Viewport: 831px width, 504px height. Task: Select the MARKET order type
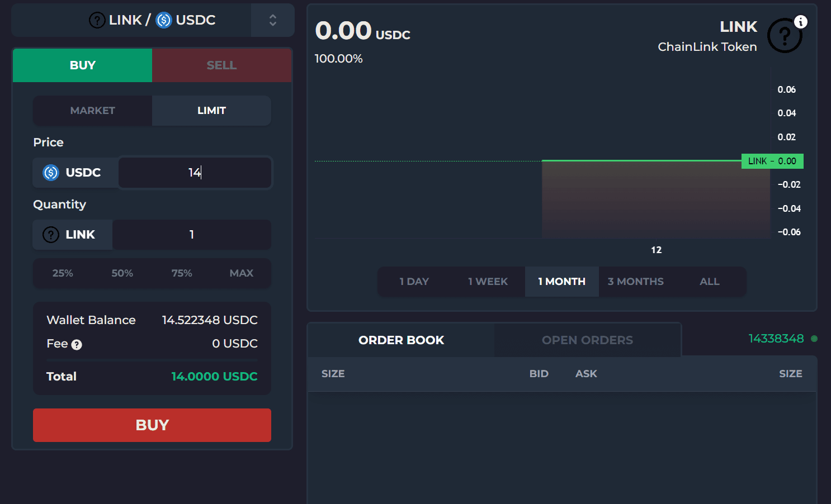[x=92, y=111]
